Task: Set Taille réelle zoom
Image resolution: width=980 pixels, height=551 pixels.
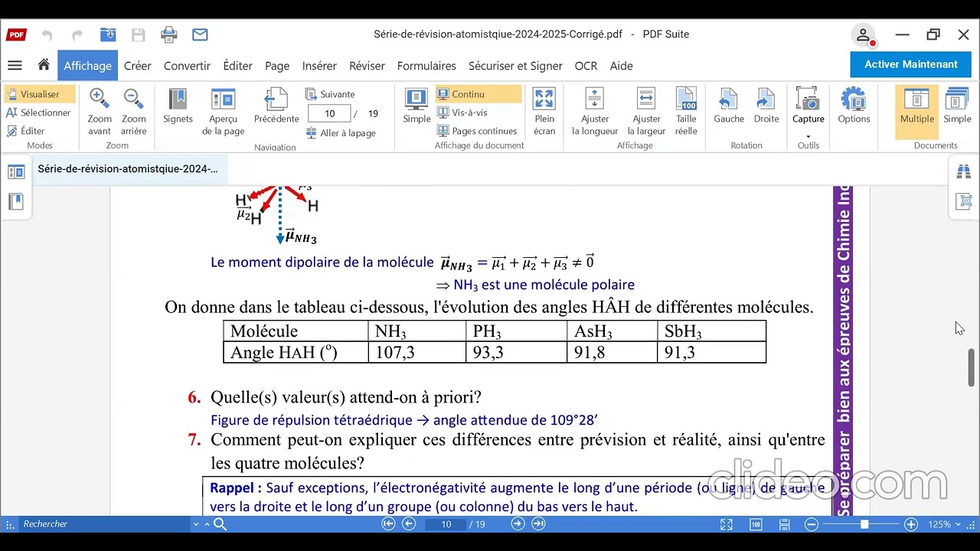Action: pyautogui.click(x=686, y=111)
